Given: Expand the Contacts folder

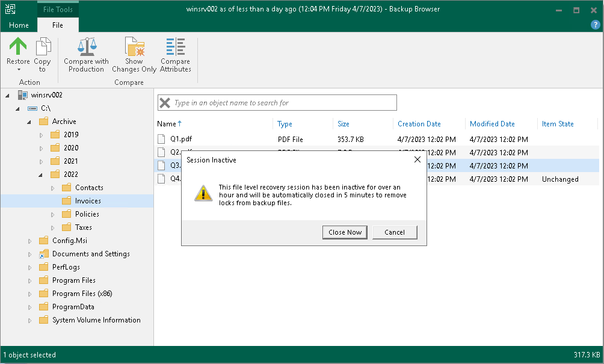Looking at the screenshot, I should [x=53, y=187].
